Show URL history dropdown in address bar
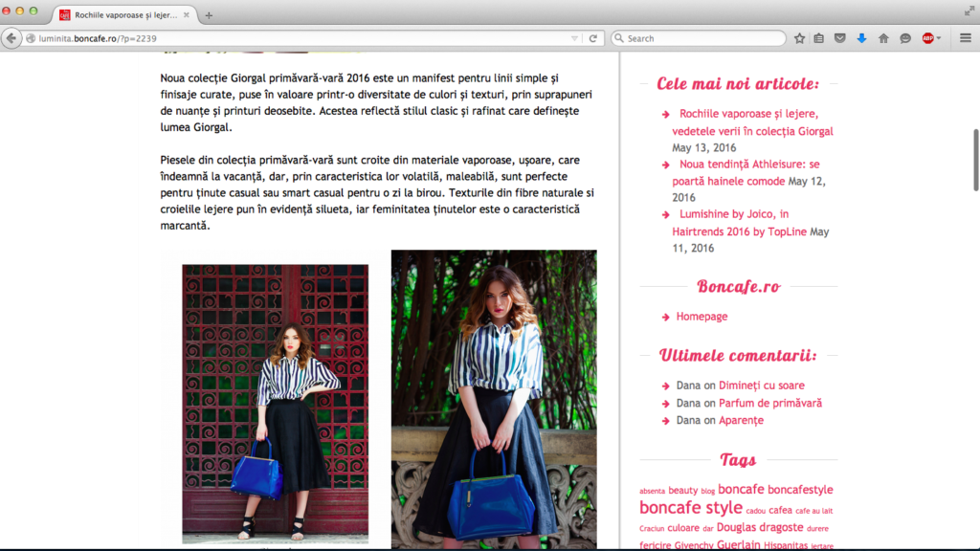 [574, 38]
